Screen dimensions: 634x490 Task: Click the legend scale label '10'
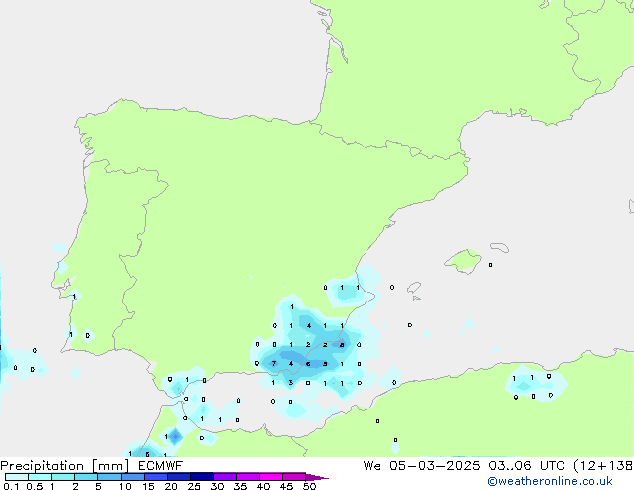[x=125, y=486]
